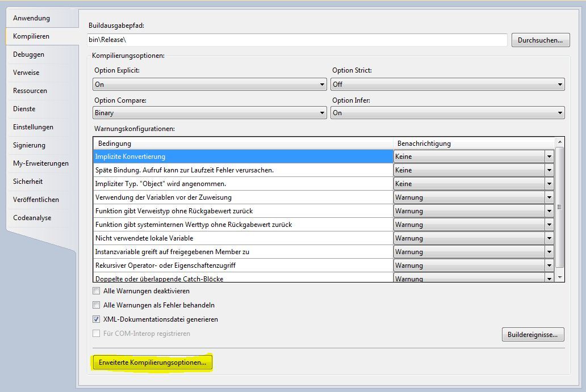
Task: Uncheck XML-Dokumentationsdatei generieren
Action: pyautogui.click(x=97, y=319)
